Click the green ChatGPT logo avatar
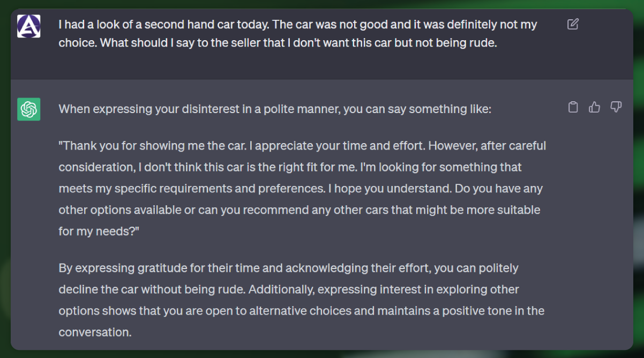 coord(28,109)
